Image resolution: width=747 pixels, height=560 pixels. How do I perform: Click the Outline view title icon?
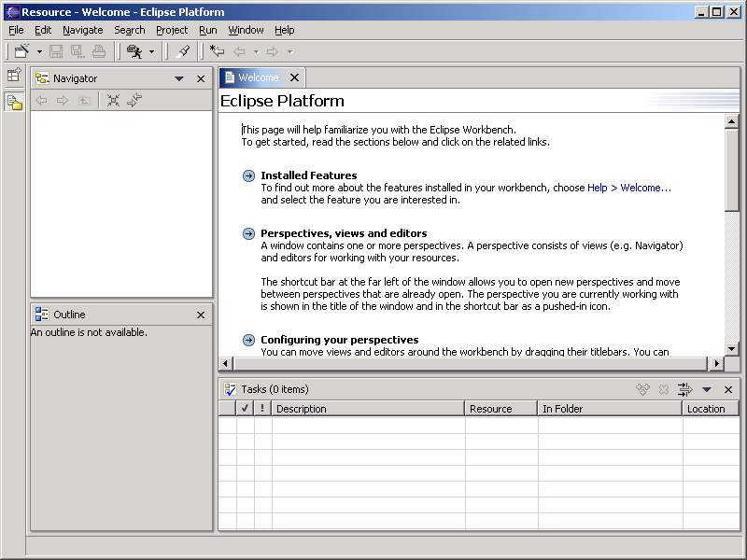(42, 315)
